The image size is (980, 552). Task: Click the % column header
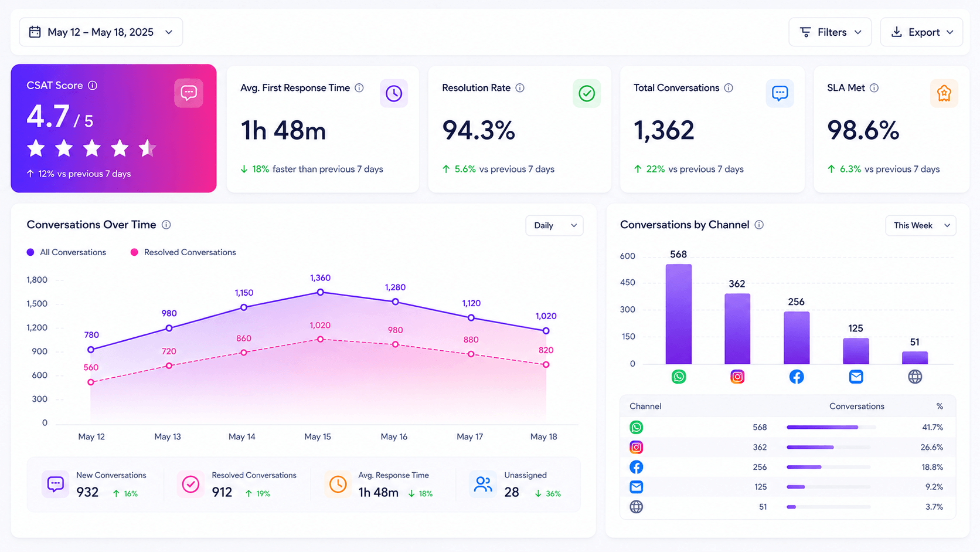(940, 406)
